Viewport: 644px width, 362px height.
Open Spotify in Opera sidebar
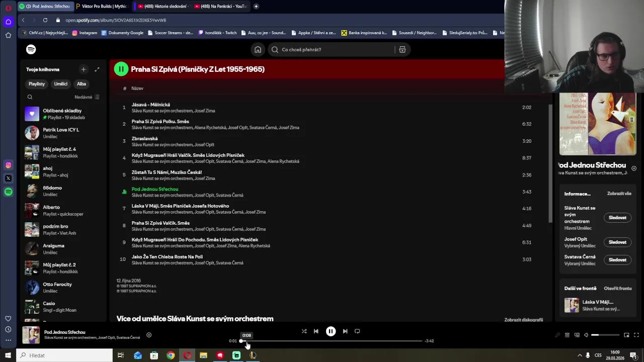click(8, 192)
